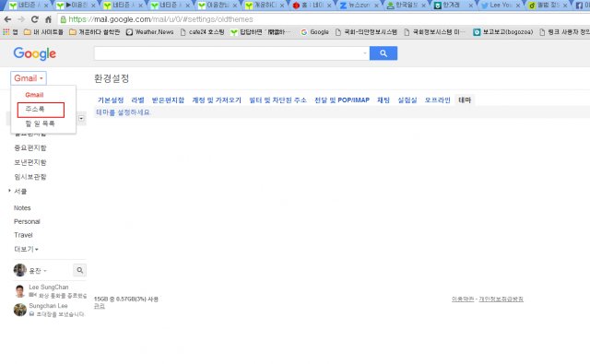Screen dimensions: 590x364
Task: Select 할 일 목록 menu entry
Action: (x=40, y=123)
